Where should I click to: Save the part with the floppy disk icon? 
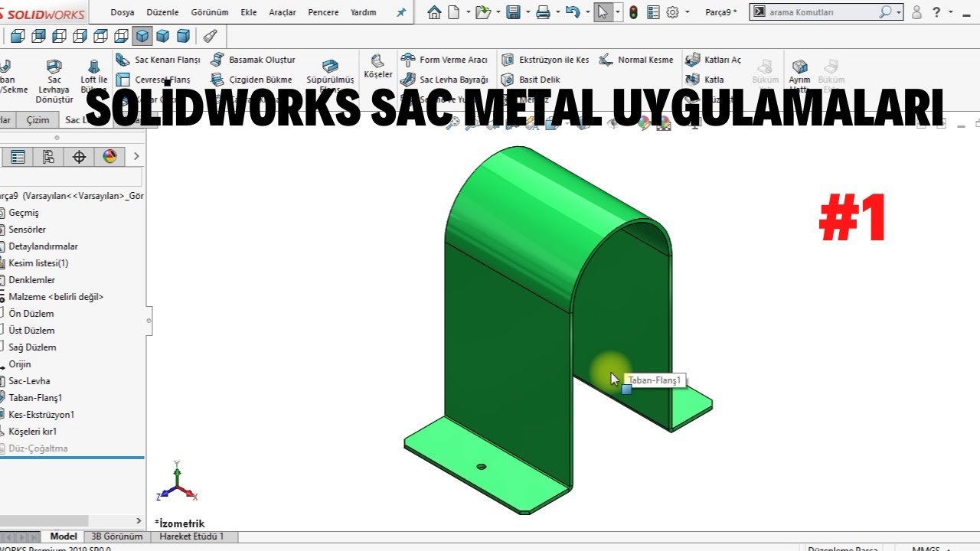tap(514, 12)
